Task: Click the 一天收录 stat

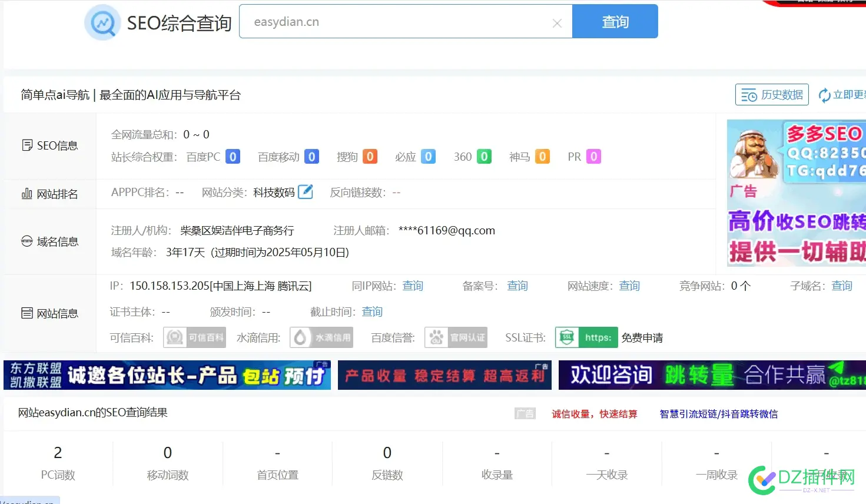Action: click(x=607, y=463)
